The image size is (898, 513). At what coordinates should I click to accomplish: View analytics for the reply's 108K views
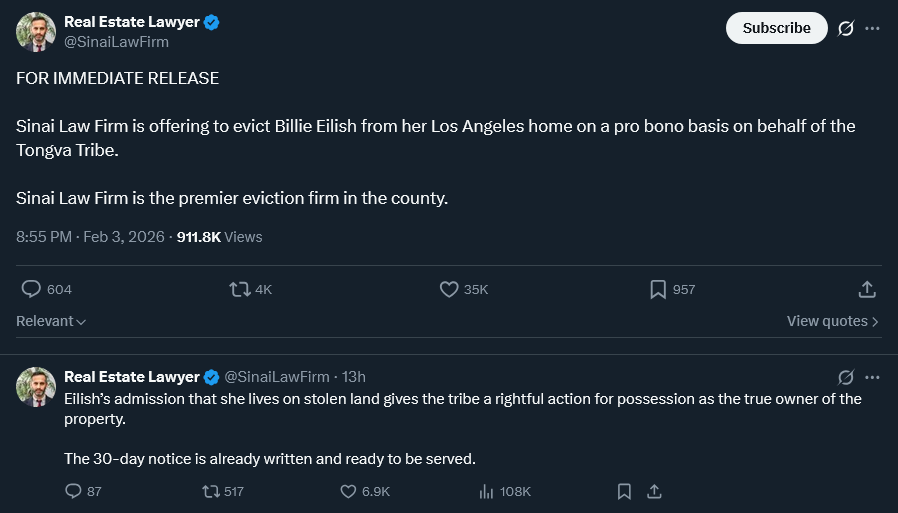point(488,491)
